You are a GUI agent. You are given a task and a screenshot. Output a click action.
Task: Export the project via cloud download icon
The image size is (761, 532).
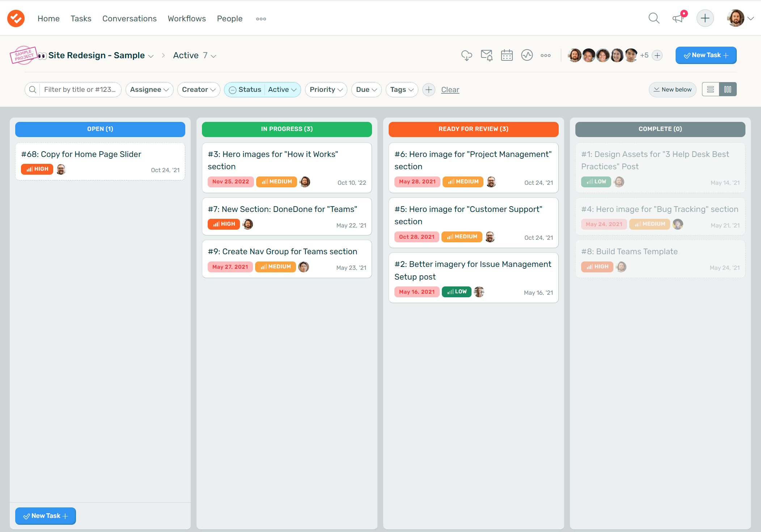(467, 55)
